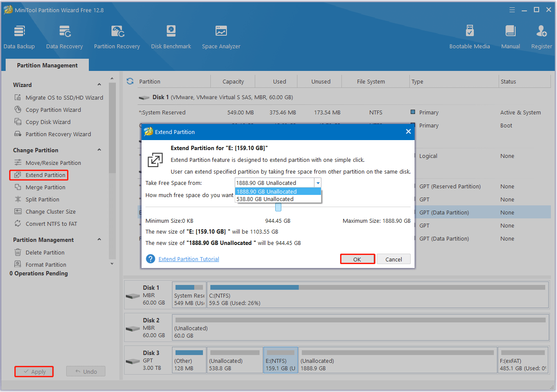This screenshot has height=392, width=557.
Task: Click the free space size slider handle
Action: click(278, 207)
